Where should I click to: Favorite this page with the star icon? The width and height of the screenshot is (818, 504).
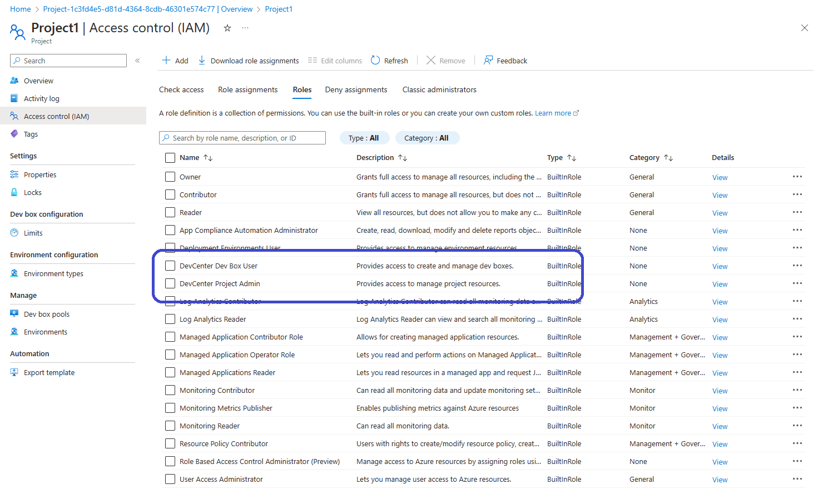227,28
